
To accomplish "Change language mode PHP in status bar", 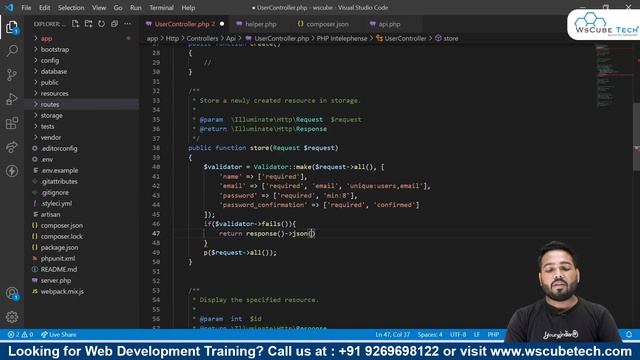I will pyautogui.click(x=493, y=334).
